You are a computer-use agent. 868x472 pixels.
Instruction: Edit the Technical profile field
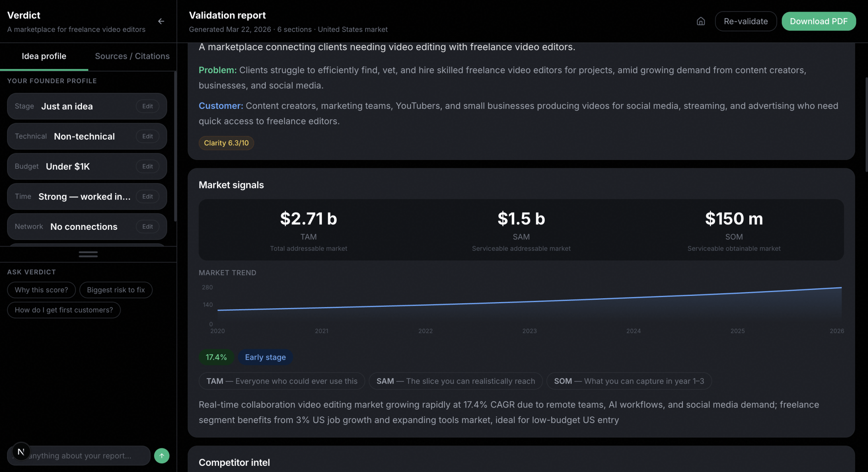coord(147,136)
